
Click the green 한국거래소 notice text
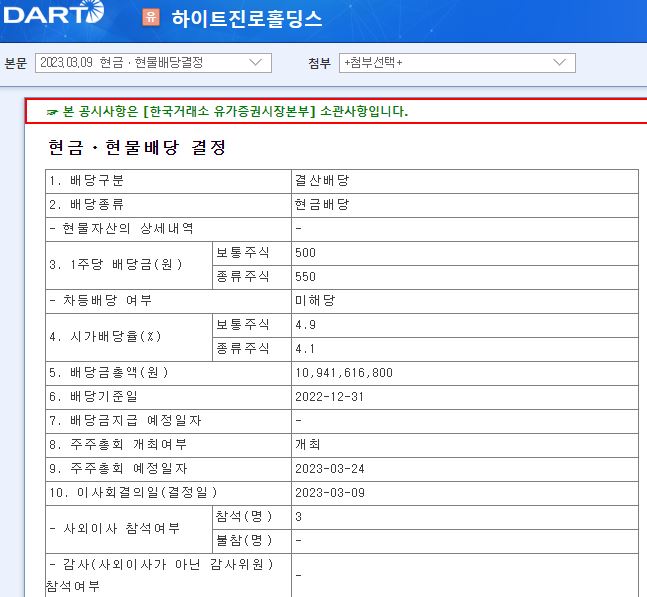(x=235, y=111)
